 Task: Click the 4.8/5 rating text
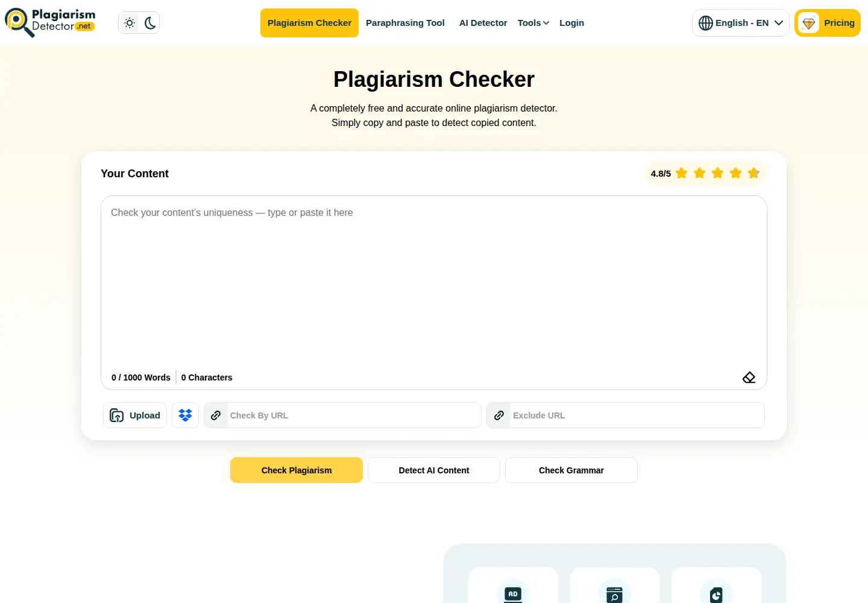tap(661, 174)
